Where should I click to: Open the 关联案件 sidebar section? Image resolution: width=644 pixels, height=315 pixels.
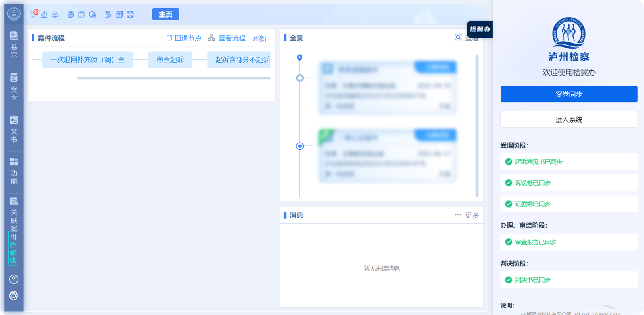[14, 218]
